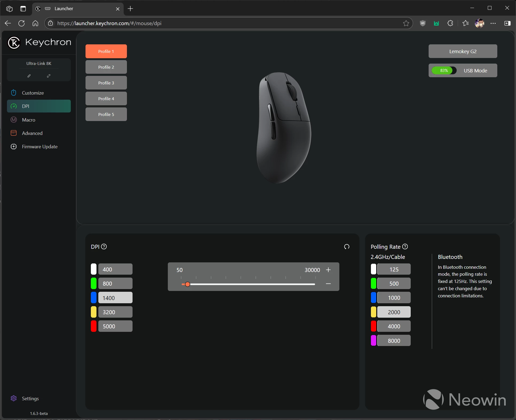Open browser settings and more menu

click(x=493, y=23)
